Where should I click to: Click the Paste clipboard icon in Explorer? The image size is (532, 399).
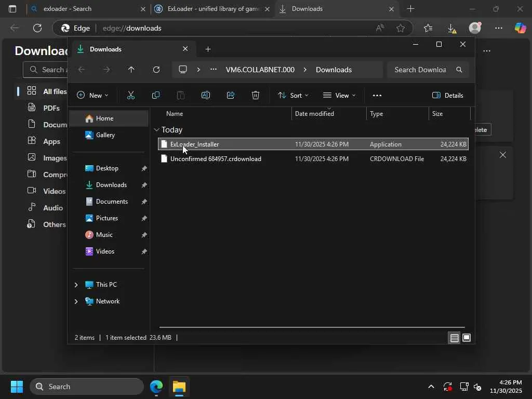(x=181, y=96)
